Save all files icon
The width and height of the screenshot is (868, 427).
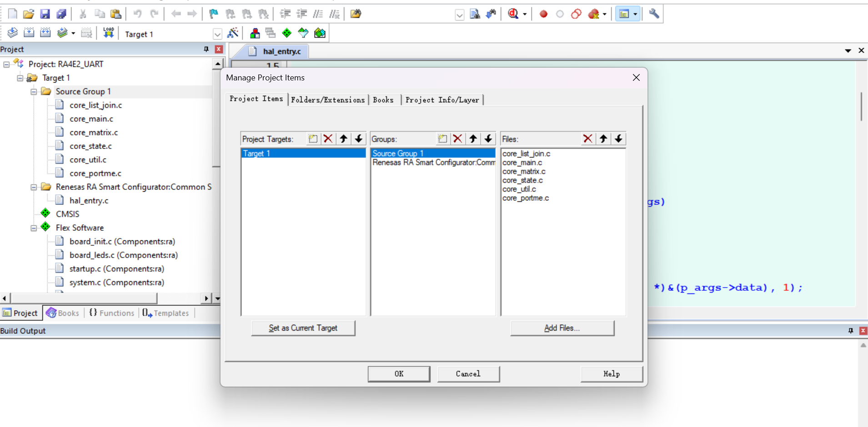(61, 14)
